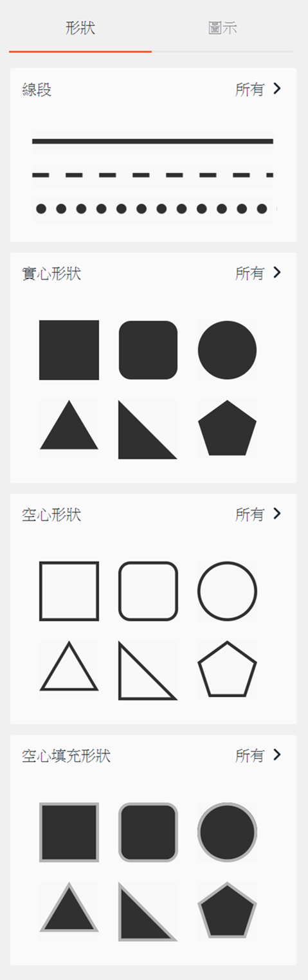Expand all shapes in 實心形狀 section
The height and width of the screenshot is (980, 308).
coord(258,273)
